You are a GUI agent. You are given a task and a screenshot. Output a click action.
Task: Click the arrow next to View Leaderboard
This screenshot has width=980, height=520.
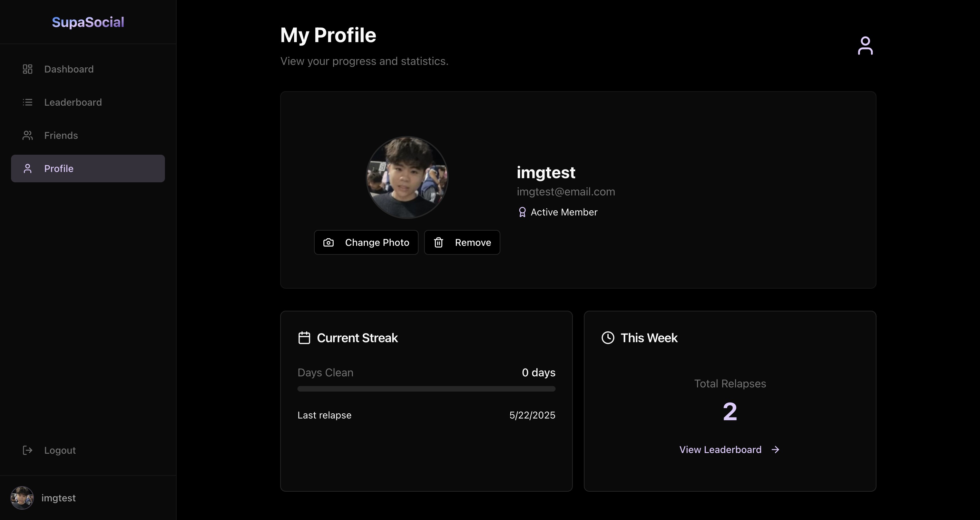coord(775,450)
